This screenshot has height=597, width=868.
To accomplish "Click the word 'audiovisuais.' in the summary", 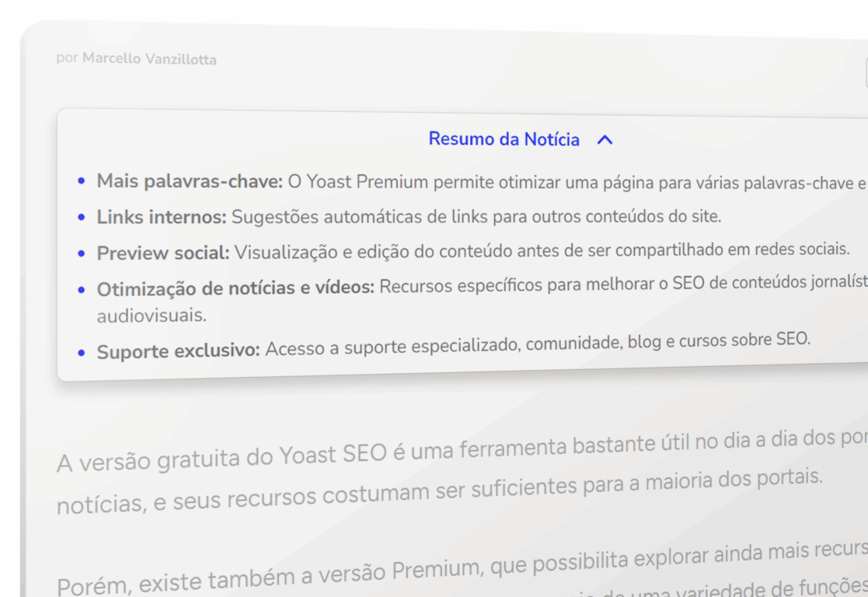I will (x=152, y=316).
